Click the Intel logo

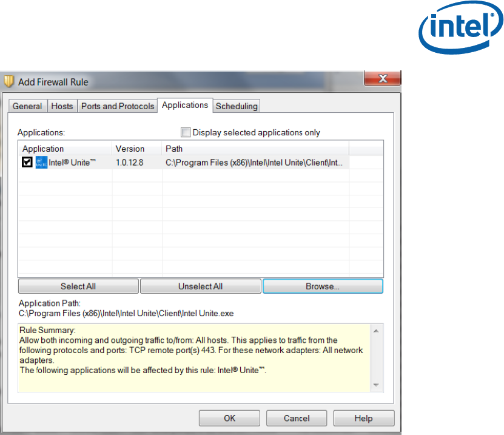click(460, 28)
